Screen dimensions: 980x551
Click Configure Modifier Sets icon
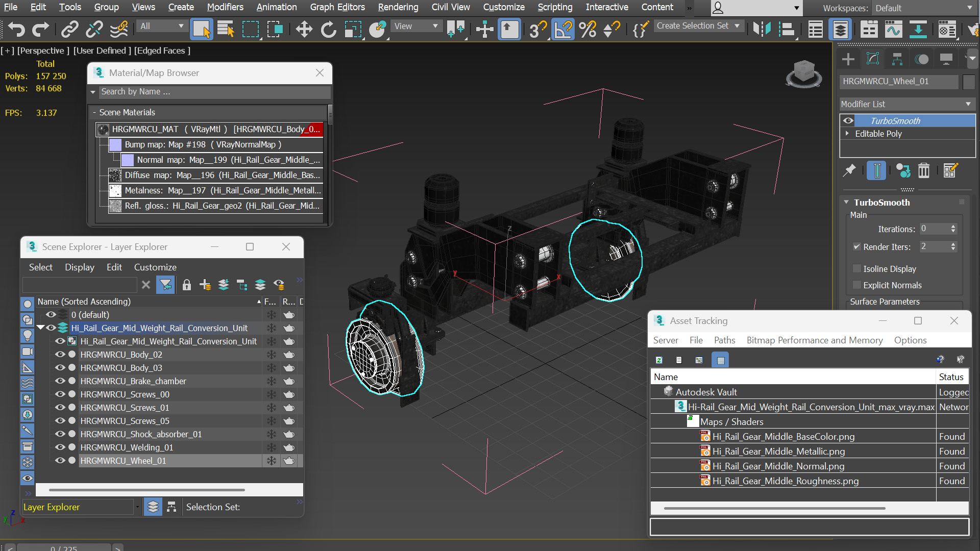pyautogui.click(x=950, y=170)
